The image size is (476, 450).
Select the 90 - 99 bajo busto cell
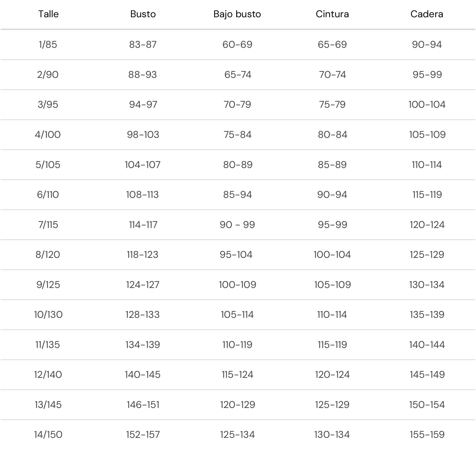tap(237, 225)
